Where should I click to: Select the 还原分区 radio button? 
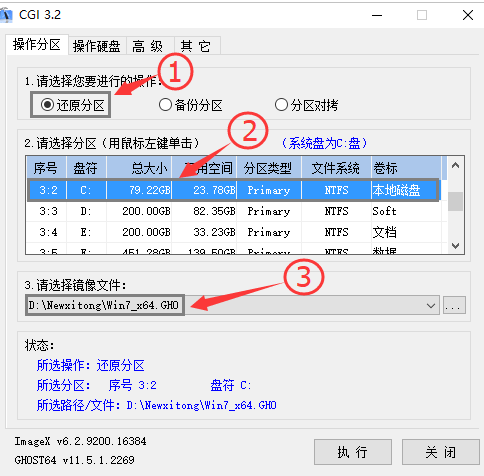[x=73, y=105]
